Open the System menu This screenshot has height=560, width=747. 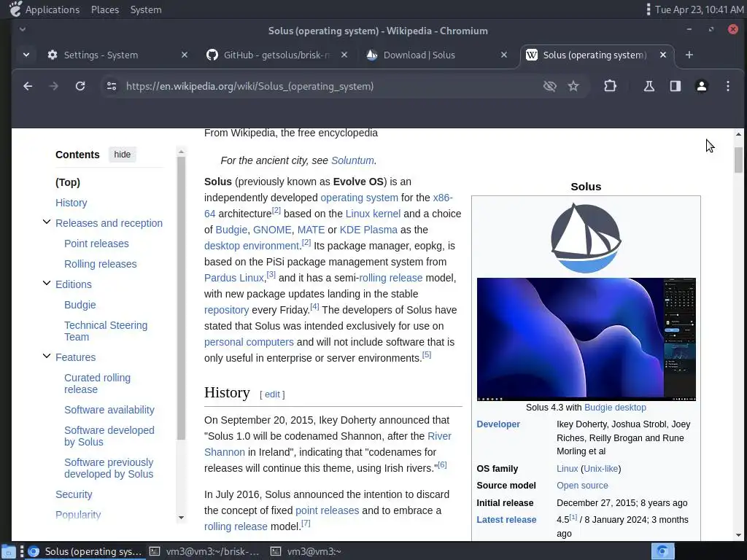[x=146, y=9]
